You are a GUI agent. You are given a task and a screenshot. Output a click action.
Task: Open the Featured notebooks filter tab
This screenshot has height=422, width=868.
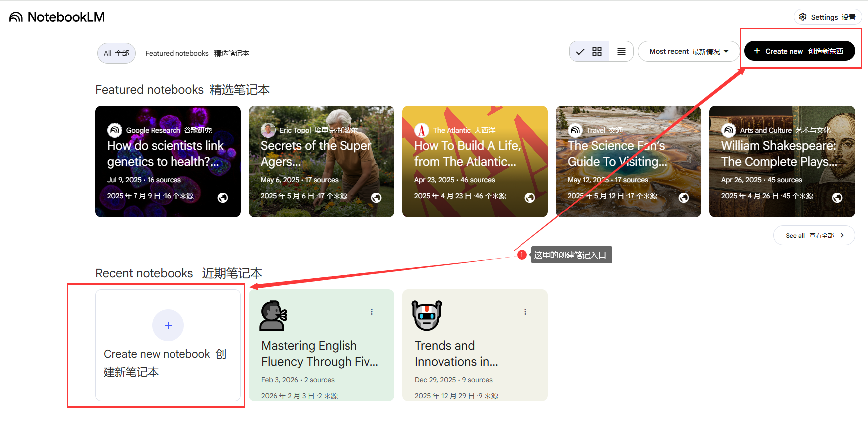[x=197, y=53]
